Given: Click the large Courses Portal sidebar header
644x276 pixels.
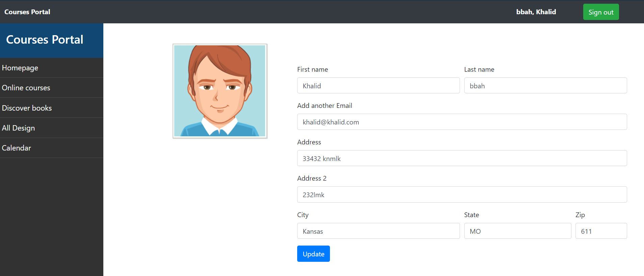Looking at the screenshot, I should (x=52, y=40).
